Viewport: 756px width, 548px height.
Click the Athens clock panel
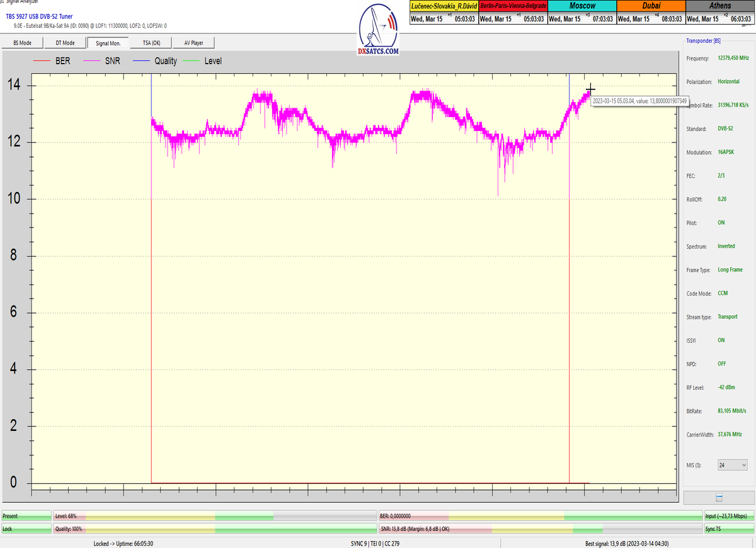pos(720,13)
